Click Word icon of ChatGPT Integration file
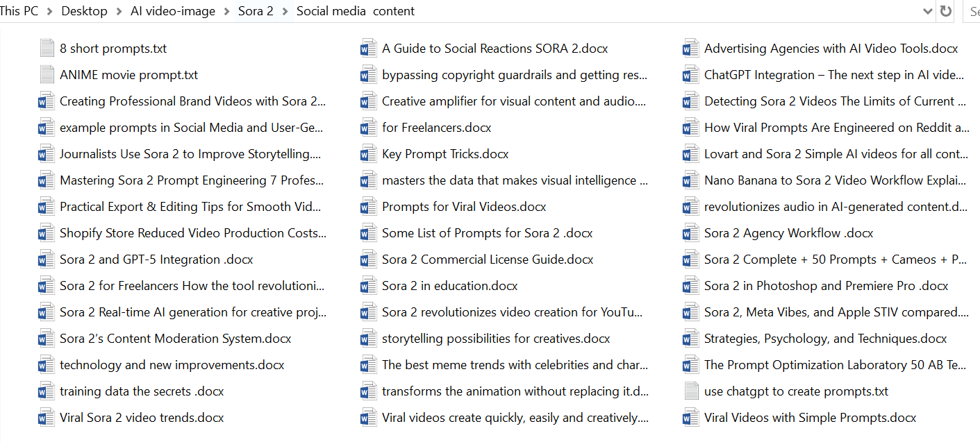This screenshot has height=442, width=980. pyautogui.click(x=691, y=75)
